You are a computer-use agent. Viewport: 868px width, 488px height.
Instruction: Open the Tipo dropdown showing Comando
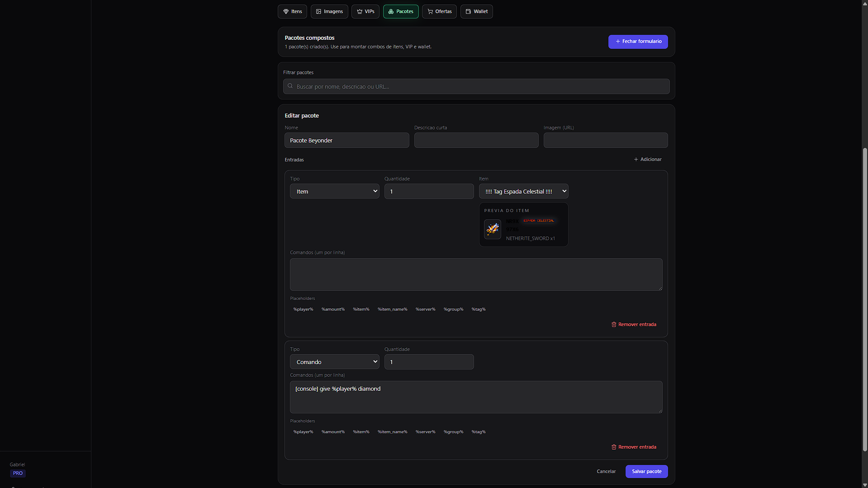click(334, 362)
